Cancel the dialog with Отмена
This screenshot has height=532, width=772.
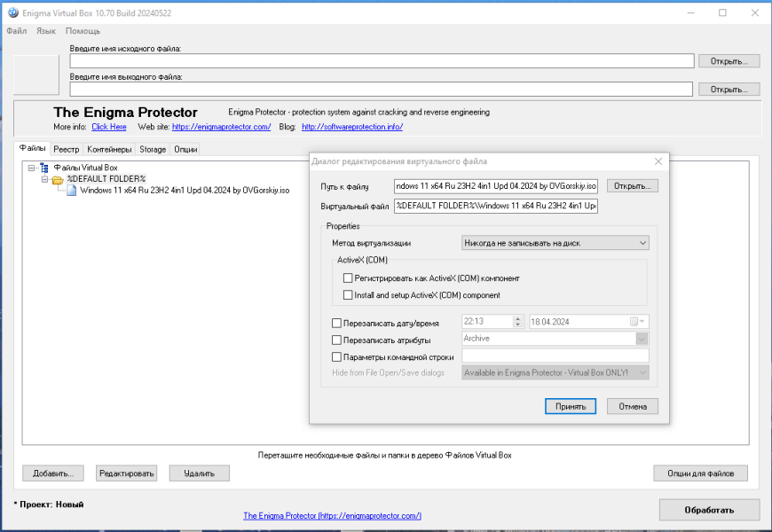pyautogui.click(x=632, y=406)
